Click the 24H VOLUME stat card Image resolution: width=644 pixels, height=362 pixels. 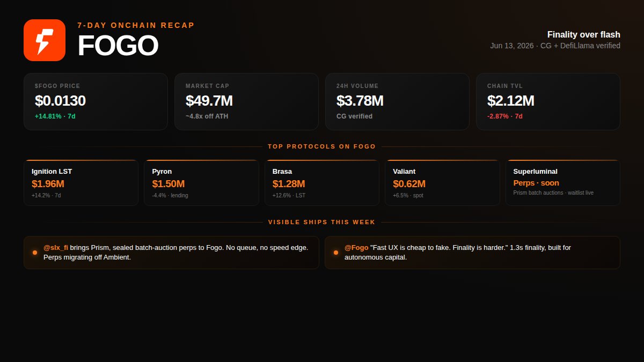[x=397, y=101]
